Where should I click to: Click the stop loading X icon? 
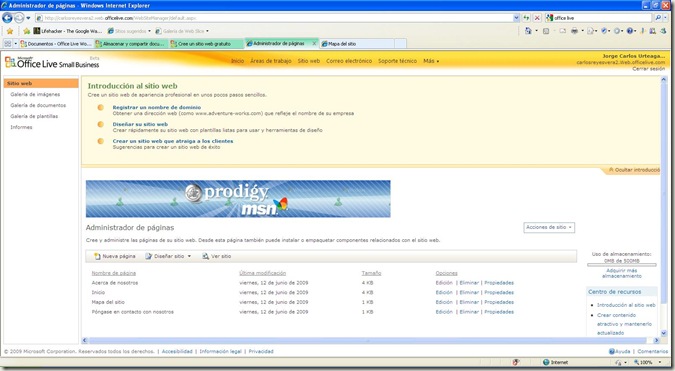click(x=537, y=18)
